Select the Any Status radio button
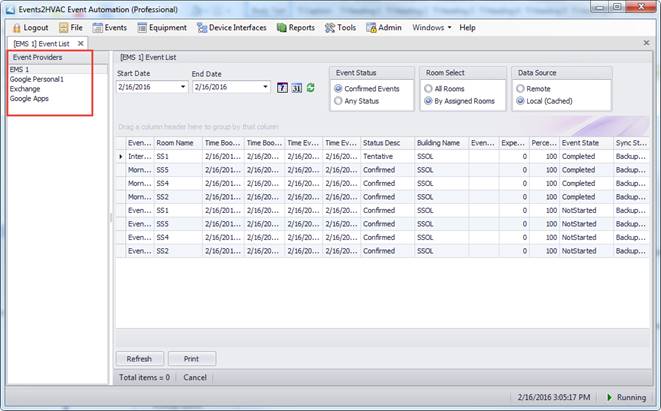The width and height of the screenshot is (661, 411). [x=337, y=101]
